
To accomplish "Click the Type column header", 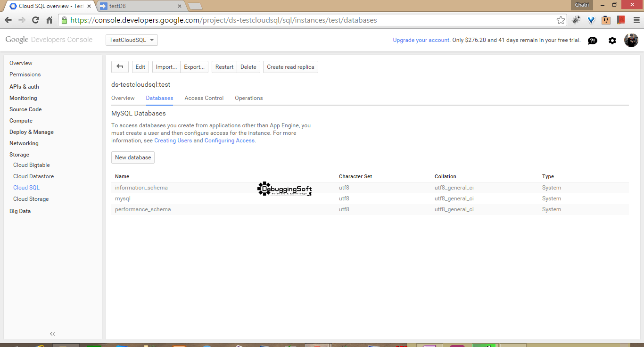I will click(548, 176).
